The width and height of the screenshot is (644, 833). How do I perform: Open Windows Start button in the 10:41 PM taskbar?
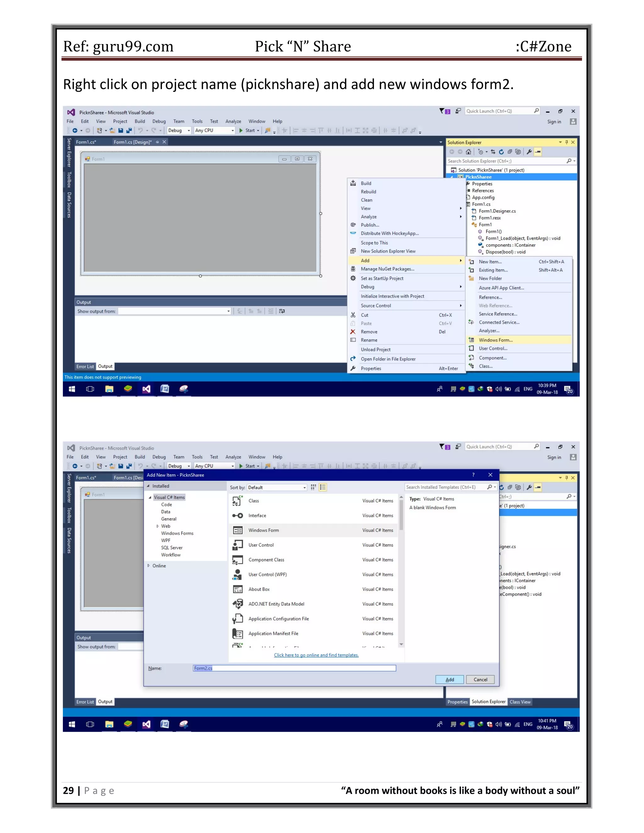click(72, 724)
